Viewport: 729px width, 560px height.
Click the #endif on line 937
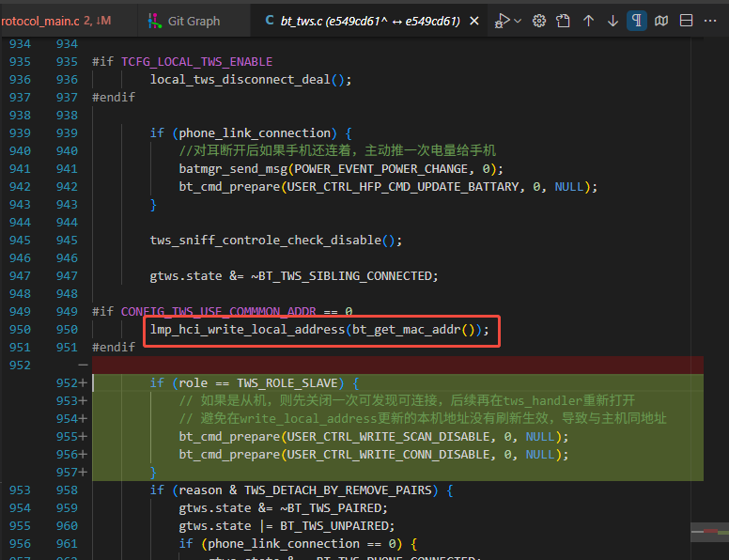(114, 97)
